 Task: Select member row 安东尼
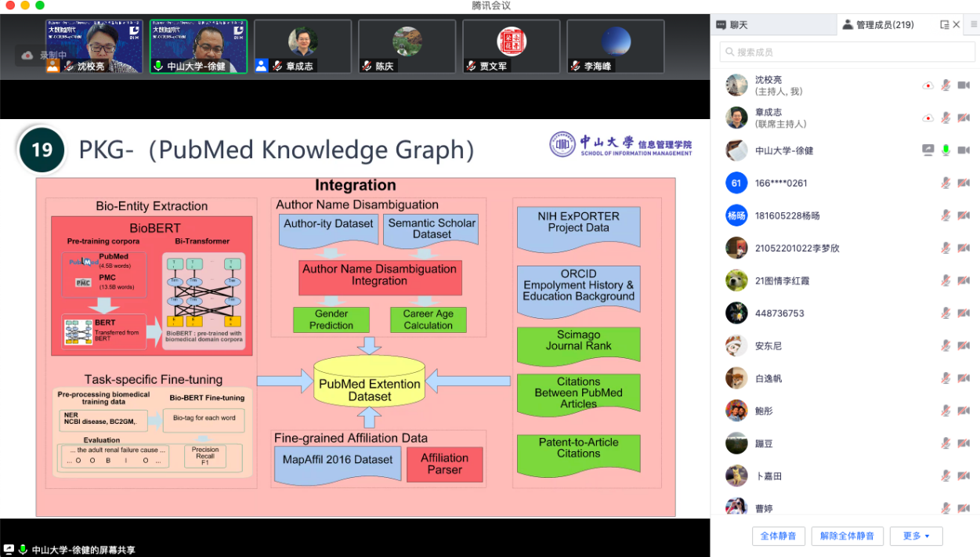tap(844, 345)
